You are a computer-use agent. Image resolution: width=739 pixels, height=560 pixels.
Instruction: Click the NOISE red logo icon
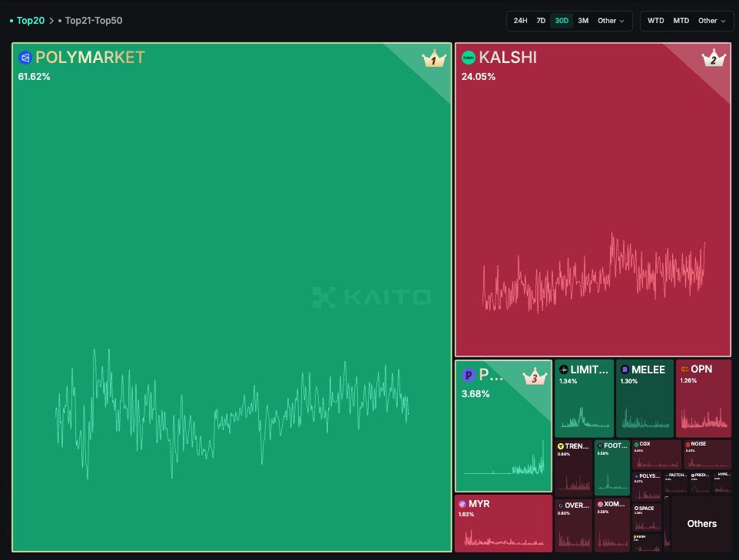(x=688, y=444)
